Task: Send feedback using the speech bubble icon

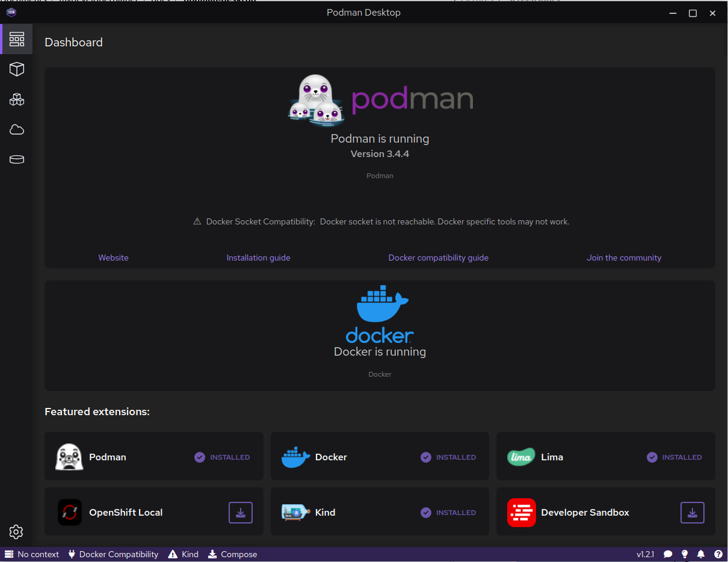Action: (x=668, y=554)
